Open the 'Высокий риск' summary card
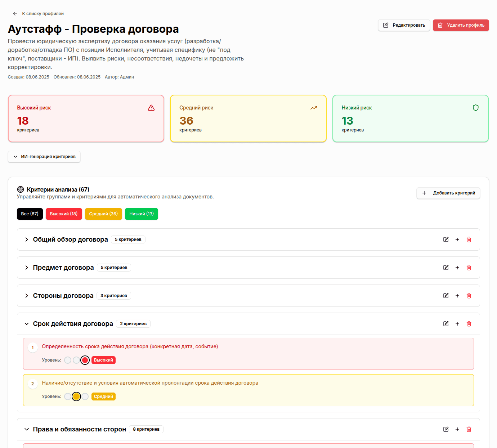This screenshot has width=497, height=448. (x=86, y=118)
